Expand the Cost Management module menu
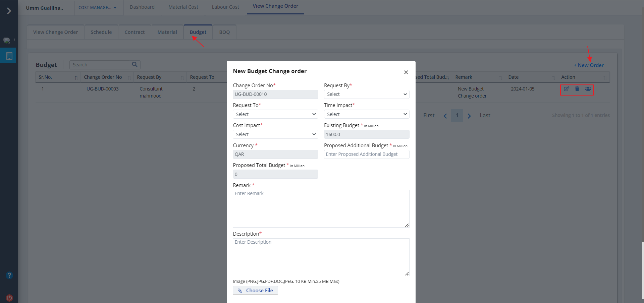 click(x=97, y=8)
